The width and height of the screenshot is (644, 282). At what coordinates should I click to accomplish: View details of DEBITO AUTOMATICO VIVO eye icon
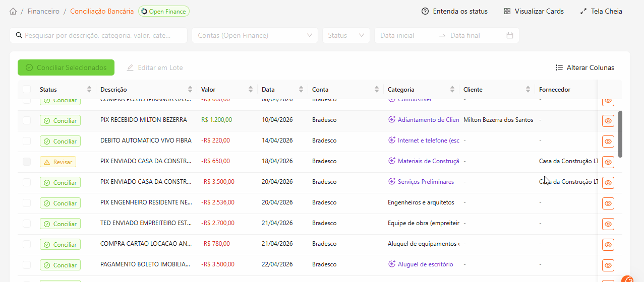coord(608,142)
